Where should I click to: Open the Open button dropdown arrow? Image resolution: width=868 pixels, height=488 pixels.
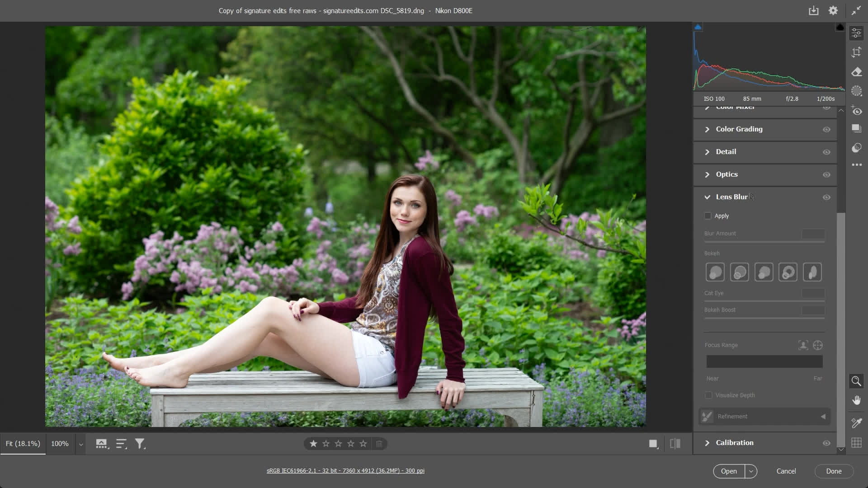click(x=750, y=471)
